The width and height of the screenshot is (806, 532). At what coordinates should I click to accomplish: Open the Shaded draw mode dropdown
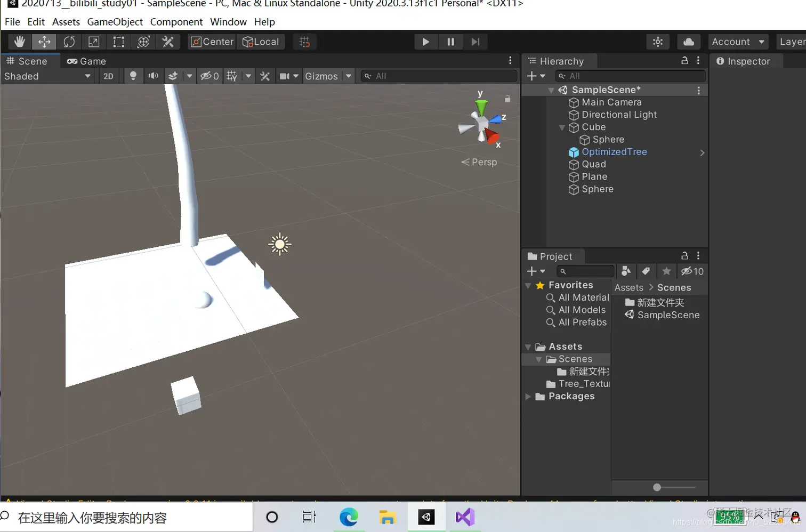(x=47, y=76)
